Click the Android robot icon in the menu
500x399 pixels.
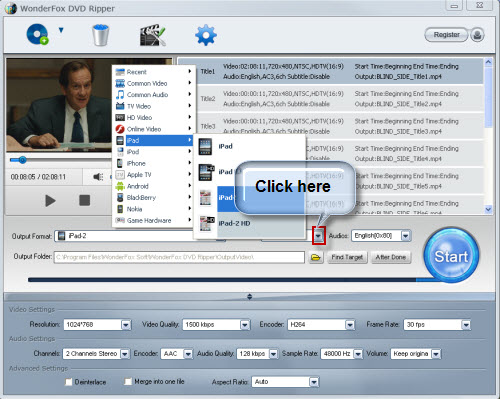(120, 186)
